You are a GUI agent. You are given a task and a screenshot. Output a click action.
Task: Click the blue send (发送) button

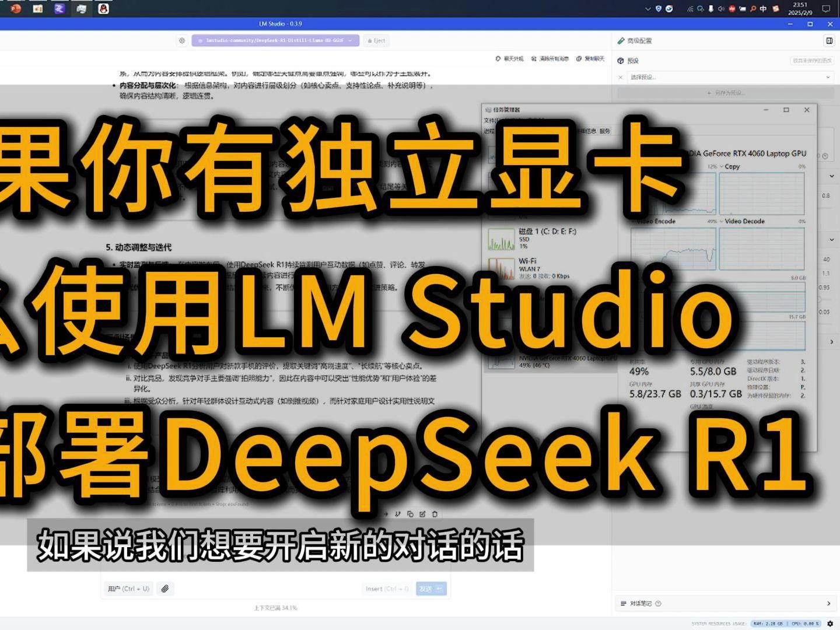coord(431,589)
